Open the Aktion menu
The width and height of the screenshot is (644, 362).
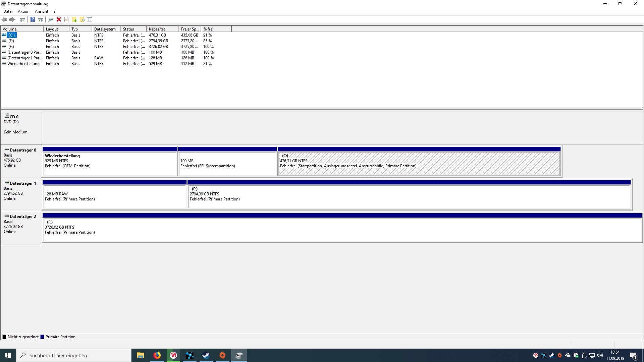coord(23,11)
